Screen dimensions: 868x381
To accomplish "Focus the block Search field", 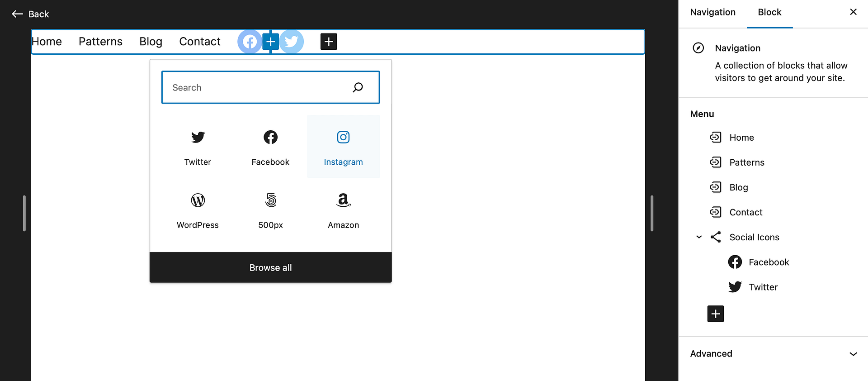I will [x=258, y=87].
